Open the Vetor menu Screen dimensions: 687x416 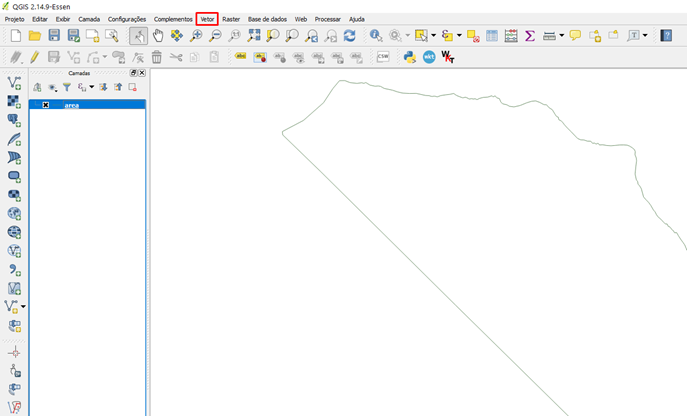click(207, 19)
